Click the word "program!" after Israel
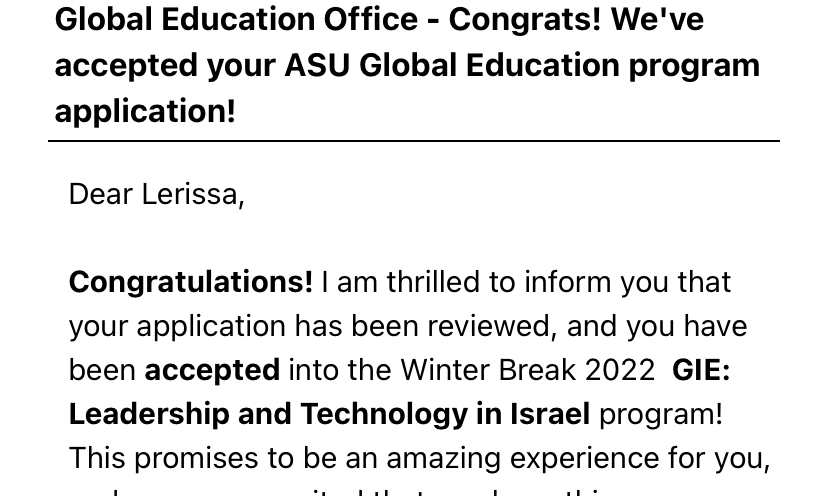Screen dimensions: 828x496 pos(661,416)
